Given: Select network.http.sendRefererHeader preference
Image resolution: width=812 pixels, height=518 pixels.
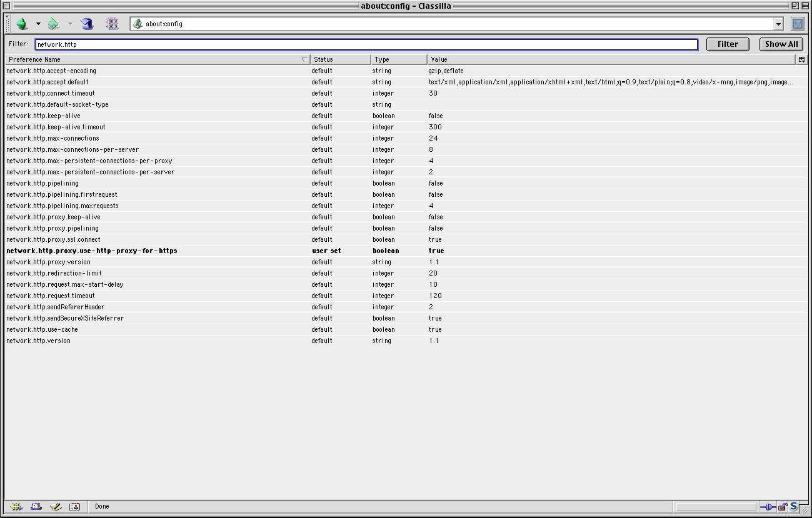Looking at the screenshot, I should 406,307.
